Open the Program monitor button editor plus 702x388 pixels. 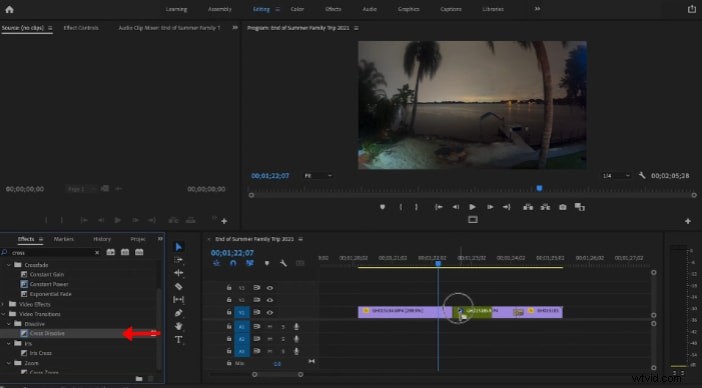pyautogui.click(x=688, y=221)
